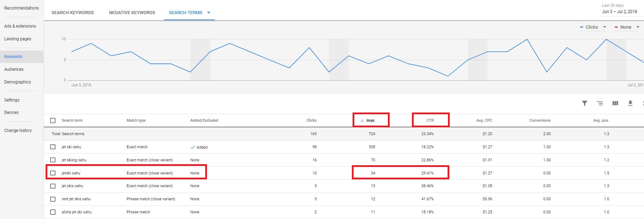This screenshot has width=644, height=219.
Task: Sort by the CTR column header
Action: pyautogui.click(x=430, y=121)
